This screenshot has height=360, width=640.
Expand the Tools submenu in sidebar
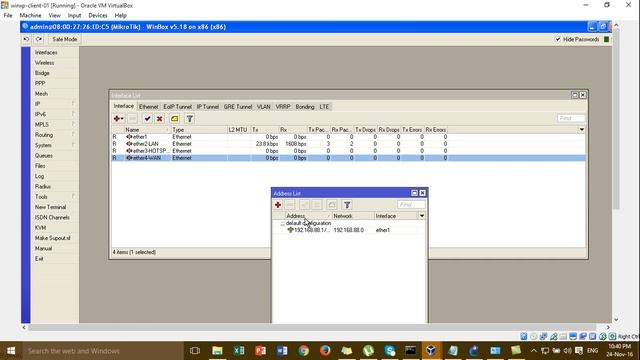(x=73, y=196)
